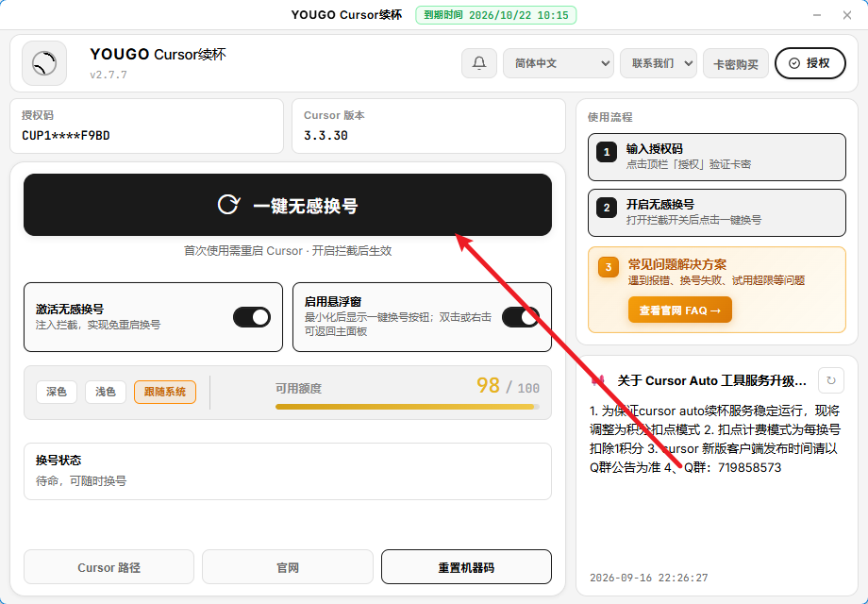Click timestamp 2026-09-16 22:26:27

click(649, 578)
